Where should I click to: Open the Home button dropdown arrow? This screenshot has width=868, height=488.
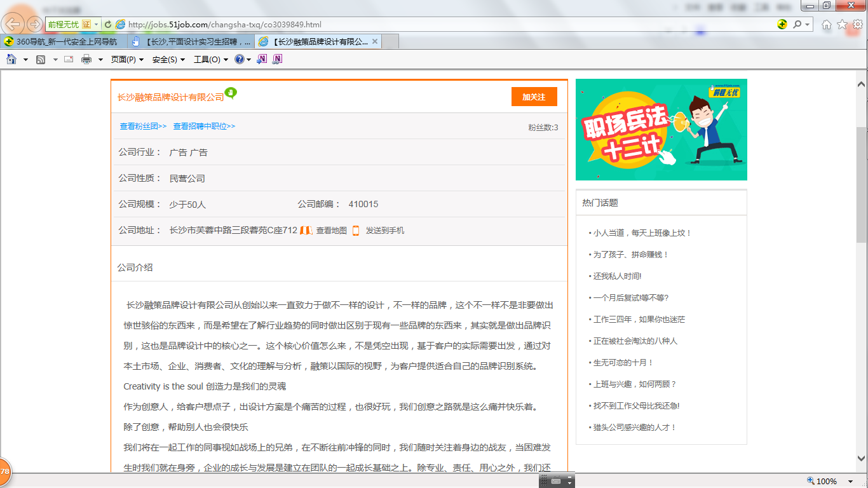click(x=25, y=60)
